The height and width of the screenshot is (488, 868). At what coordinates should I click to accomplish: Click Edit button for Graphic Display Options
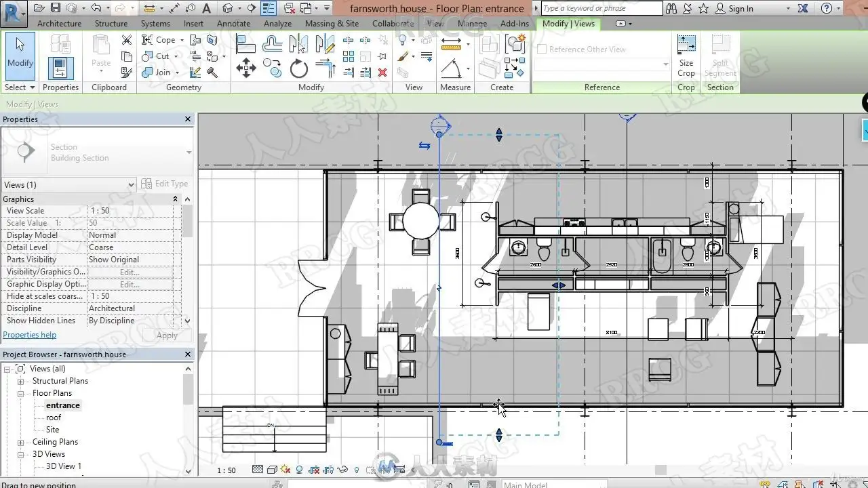point(130,284)
